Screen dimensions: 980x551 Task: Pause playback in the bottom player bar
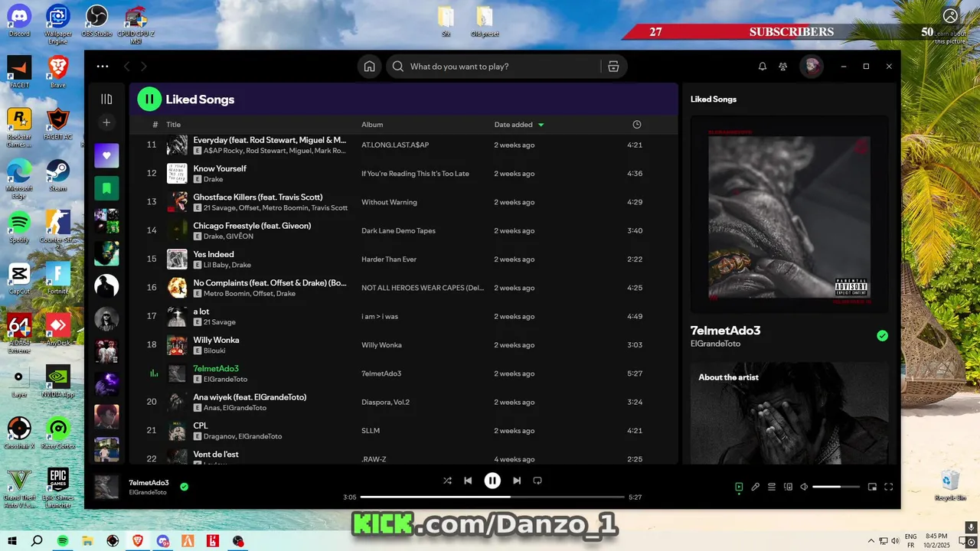click(492, 481)
